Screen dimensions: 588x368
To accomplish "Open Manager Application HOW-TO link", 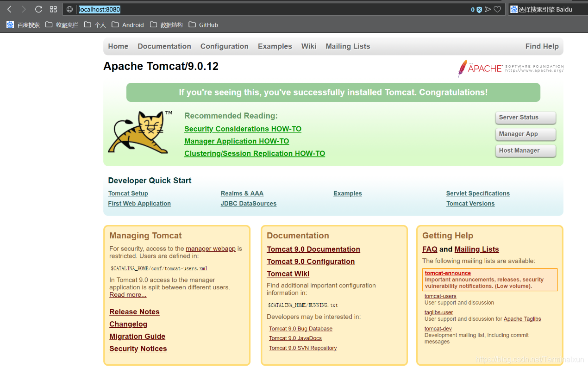I will (x=237, y=141).
